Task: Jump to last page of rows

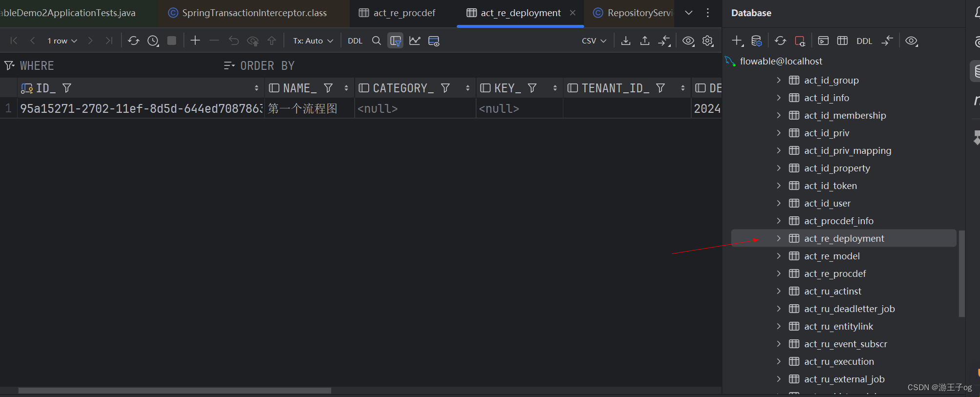Action: [109, 41]
